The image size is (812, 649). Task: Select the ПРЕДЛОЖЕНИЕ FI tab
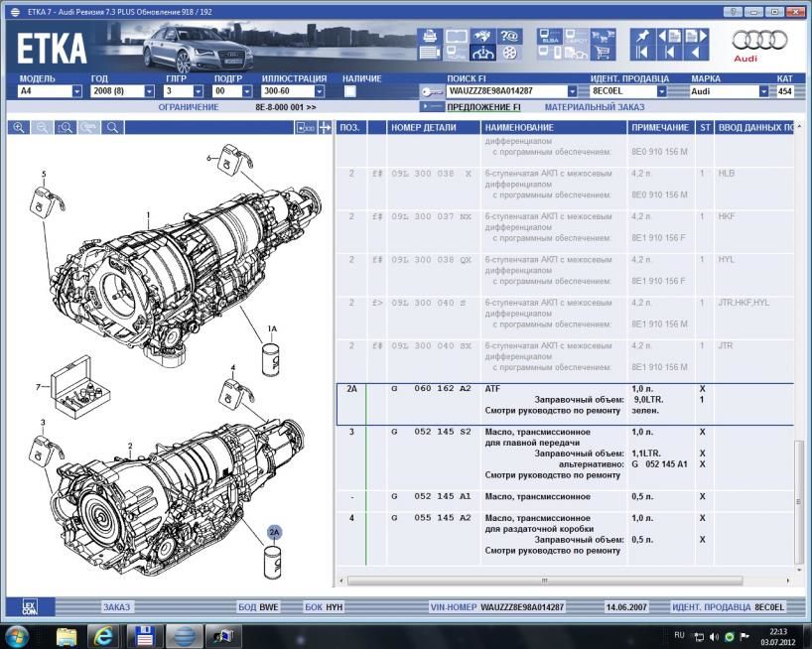click(x=482, y=107)
